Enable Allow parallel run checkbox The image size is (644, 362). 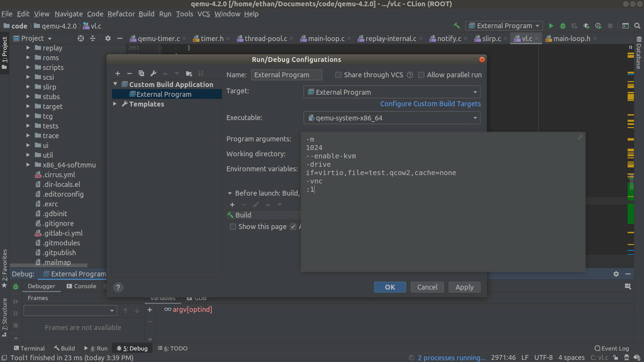click(421, 75)
